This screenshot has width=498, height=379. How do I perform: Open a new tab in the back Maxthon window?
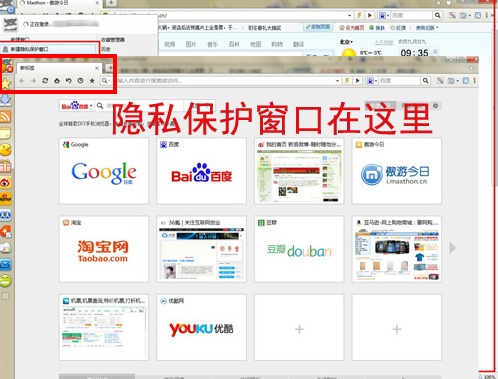[111, 3]
